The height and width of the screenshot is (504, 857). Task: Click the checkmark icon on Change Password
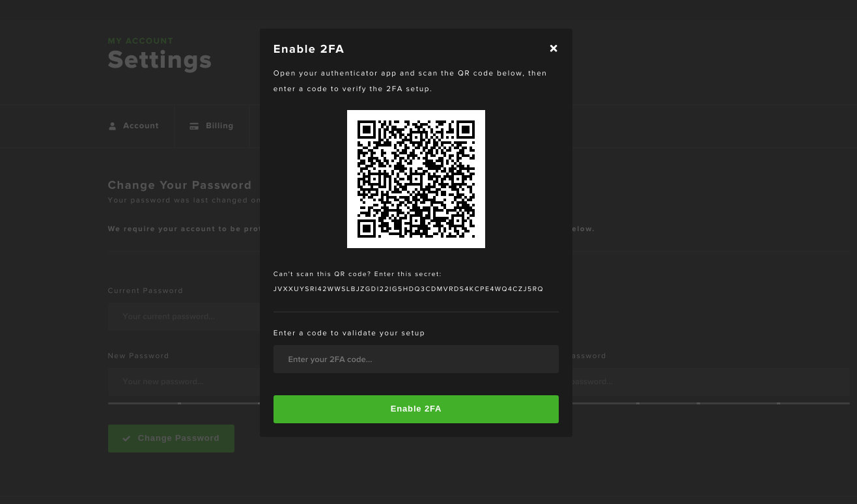126,439
